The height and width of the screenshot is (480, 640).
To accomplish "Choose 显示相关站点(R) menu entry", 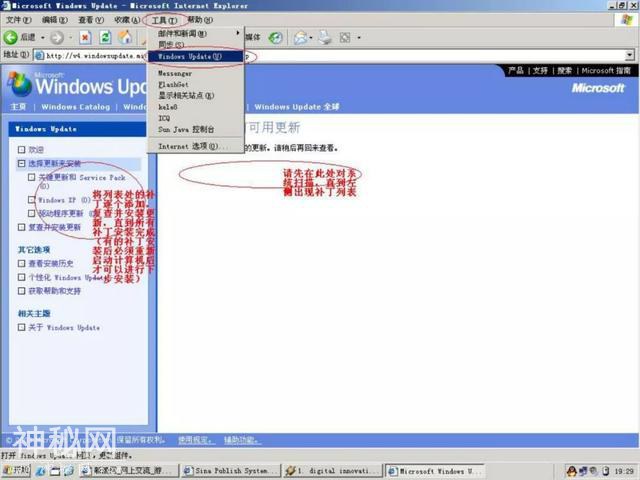I will click(x=196, y=96).
